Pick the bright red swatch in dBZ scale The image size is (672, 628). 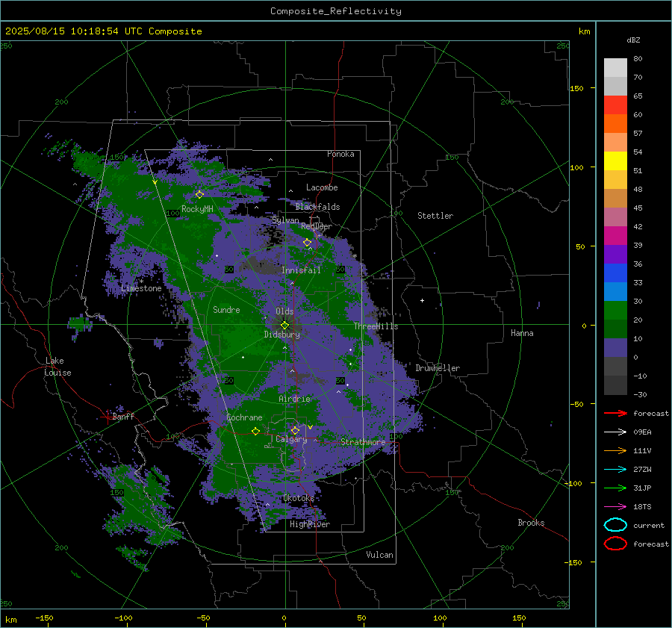pyautogui.click(x=615, y=105)
